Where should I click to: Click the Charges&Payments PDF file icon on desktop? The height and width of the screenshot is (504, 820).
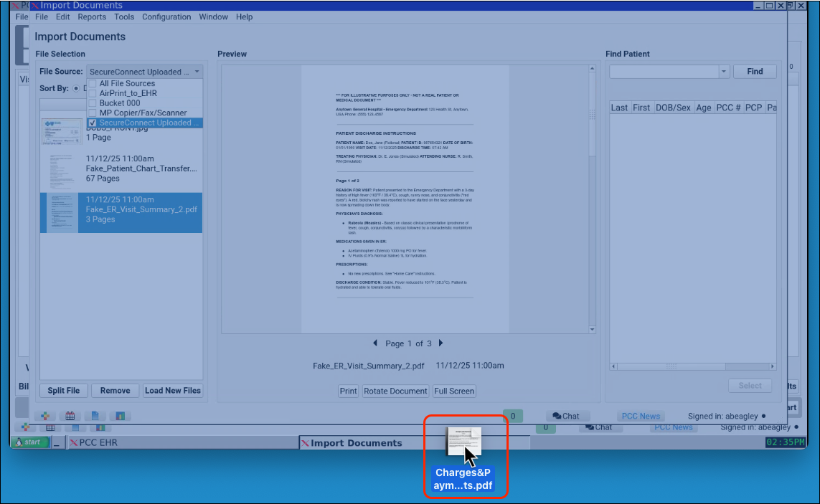[x=463, y=443]
